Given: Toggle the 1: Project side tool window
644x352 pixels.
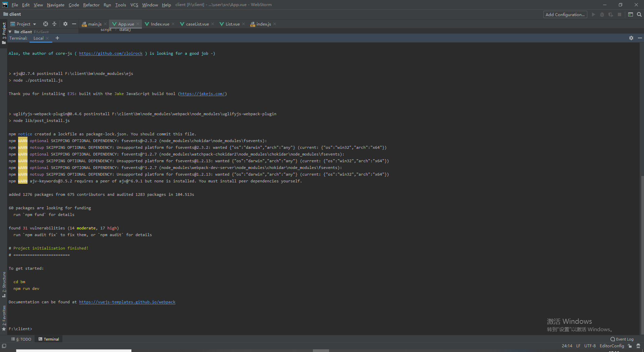Looking at the screenshot, I should pos(4,33).
